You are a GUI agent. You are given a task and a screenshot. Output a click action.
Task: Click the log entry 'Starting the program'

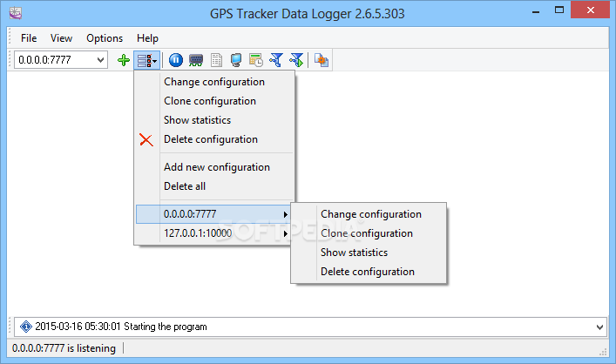[121, 327]
